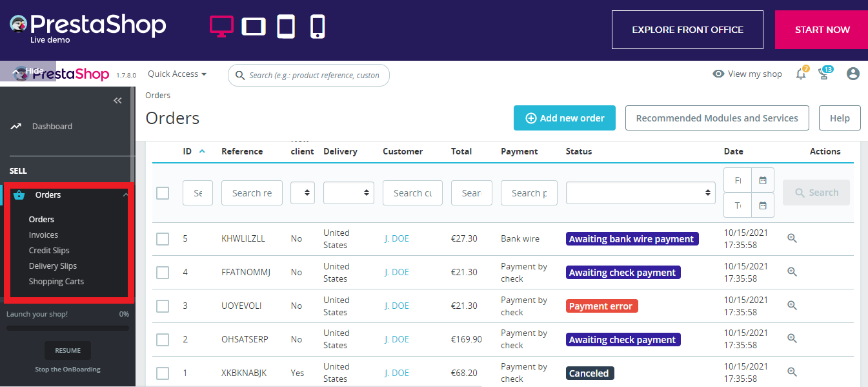Viewport: 868px width, 387px height.
Task: Click the trophy icon in header
Action: coord(824,74)
